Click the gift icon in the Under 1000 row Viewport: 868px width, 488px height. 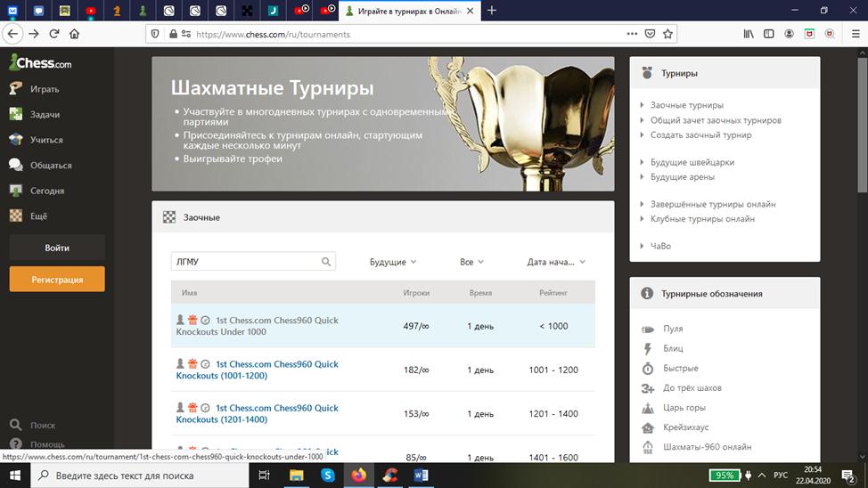192,320
